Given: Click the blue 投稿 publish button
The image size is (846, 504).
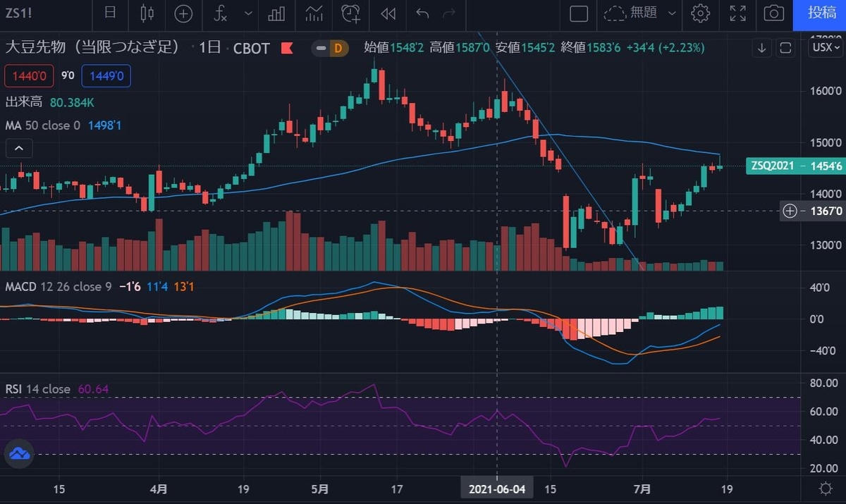Looking at the screenshot, I should click(819, 13).
